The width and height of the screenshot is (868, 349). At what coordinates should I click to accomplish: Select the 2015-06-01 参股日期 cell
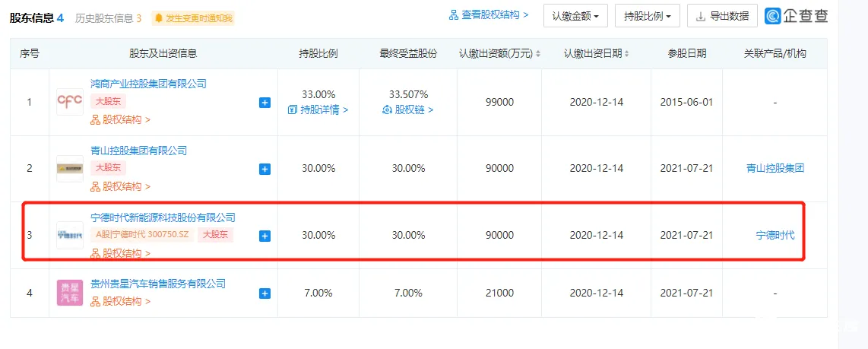687,102
